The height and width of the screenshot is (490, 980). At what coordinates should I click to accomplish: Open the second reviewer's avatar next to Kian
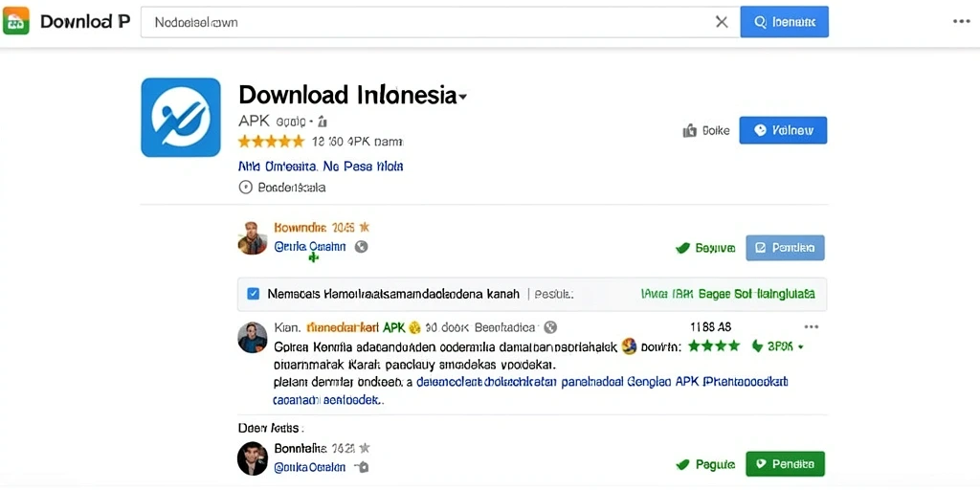coord(253,338)
